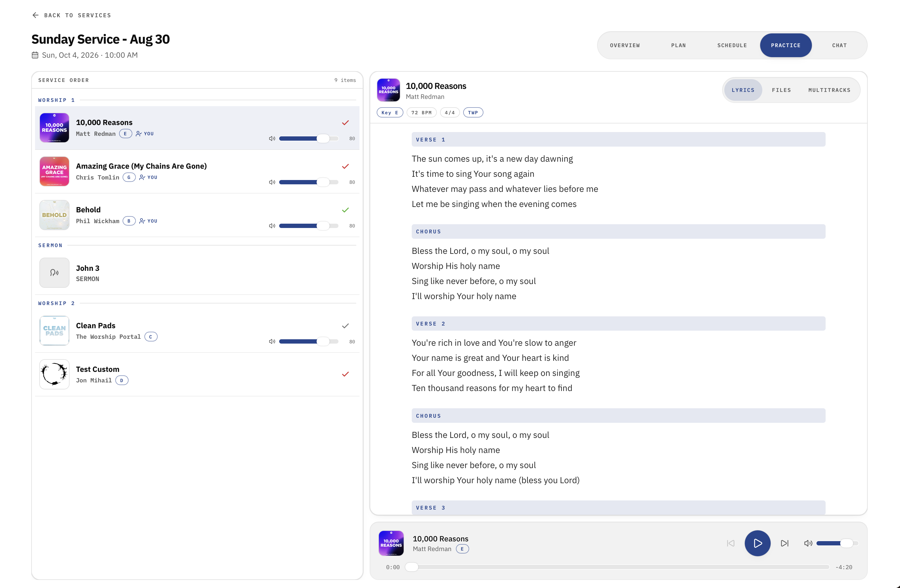The image size is (900, 588).
Task: Open the Schedule tab
Action: (x=732, y=45)
